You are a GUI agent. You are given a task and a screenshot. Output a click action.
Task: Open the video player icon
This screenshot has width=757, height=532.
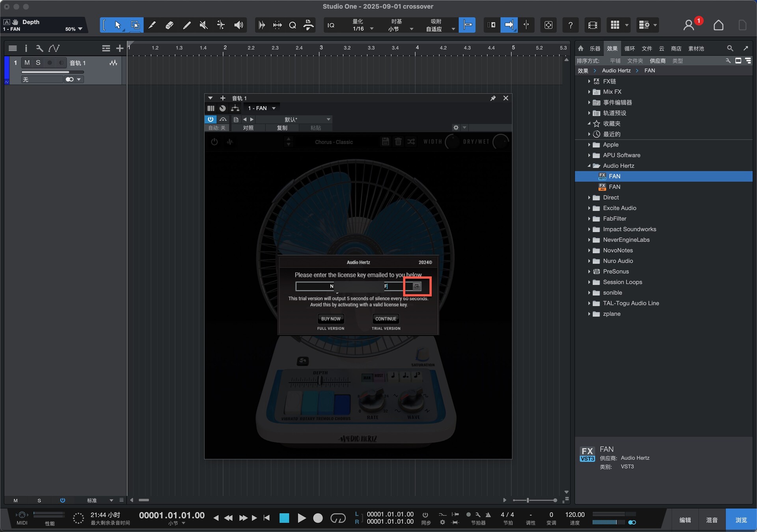592,25
